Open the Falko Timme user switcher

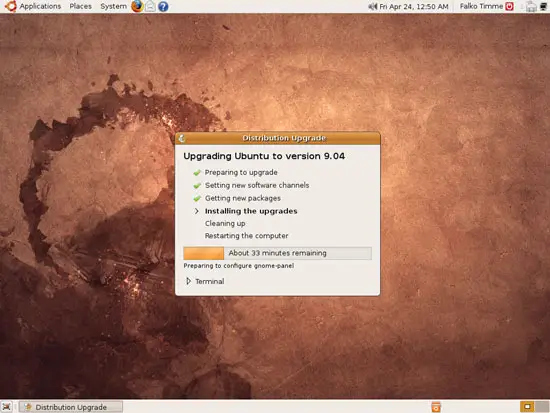click(481, 6)
